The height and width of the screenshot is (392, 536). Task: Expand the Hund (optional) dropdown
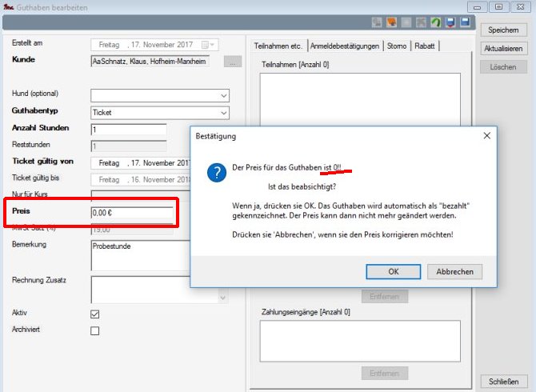pyautogui.click(x=223, y=95)
